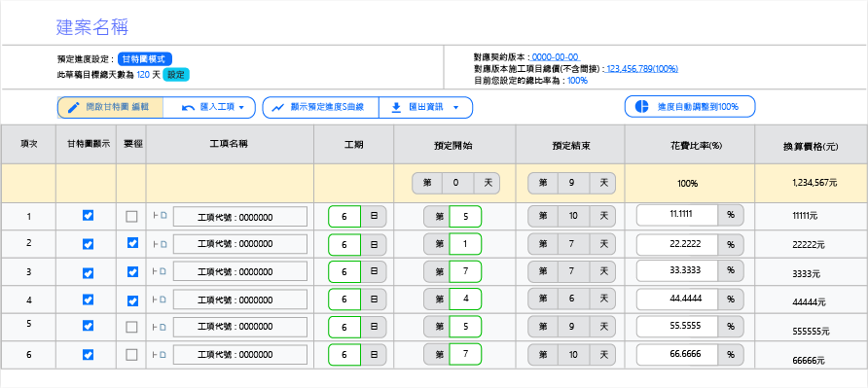
Task: Click row 3 工項代號 name field
Action: [240, 271]
